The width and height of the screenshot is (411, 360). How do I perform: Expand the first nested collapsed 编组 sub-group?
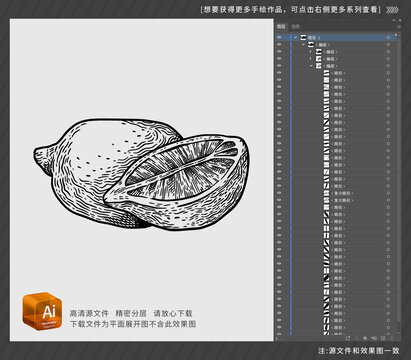311,52
